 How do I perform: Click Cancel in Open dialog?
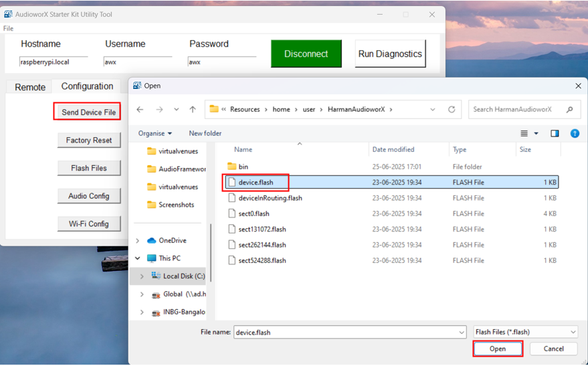tap(553, 349)
